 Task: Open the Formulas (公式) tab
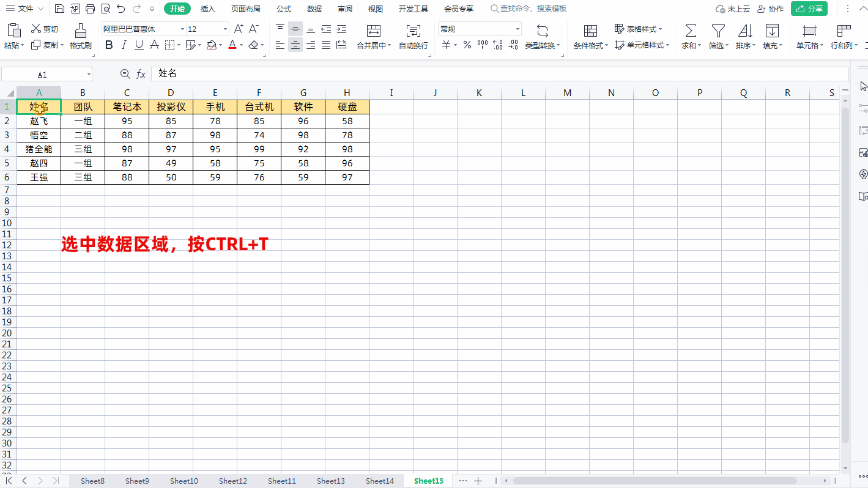click(284, 9)
